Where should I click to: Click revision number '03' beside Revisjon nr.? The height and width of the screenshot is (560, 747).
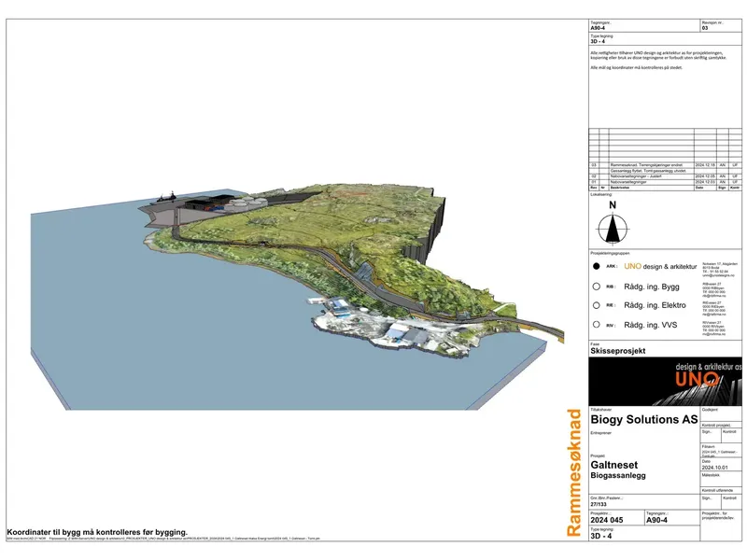[705, 28]
